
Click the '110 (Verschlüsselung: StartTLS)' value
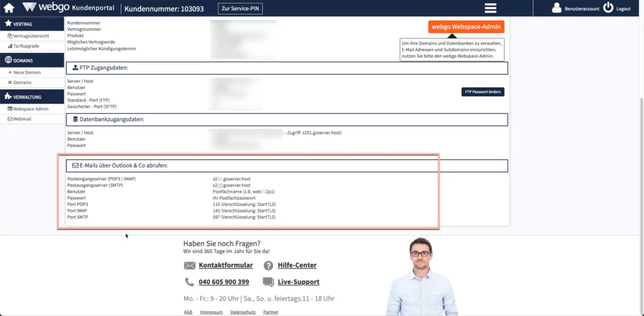click(244, 204)
